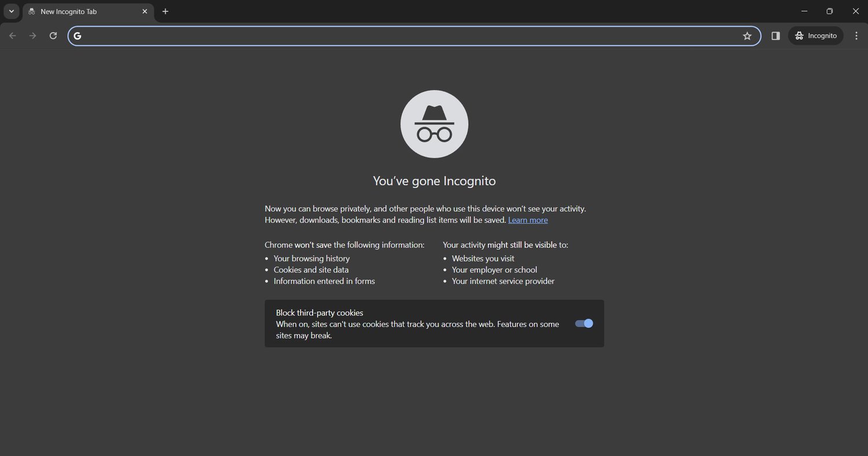868x456 pixels.
Task: Open the Learn more link
Action: 527,220
